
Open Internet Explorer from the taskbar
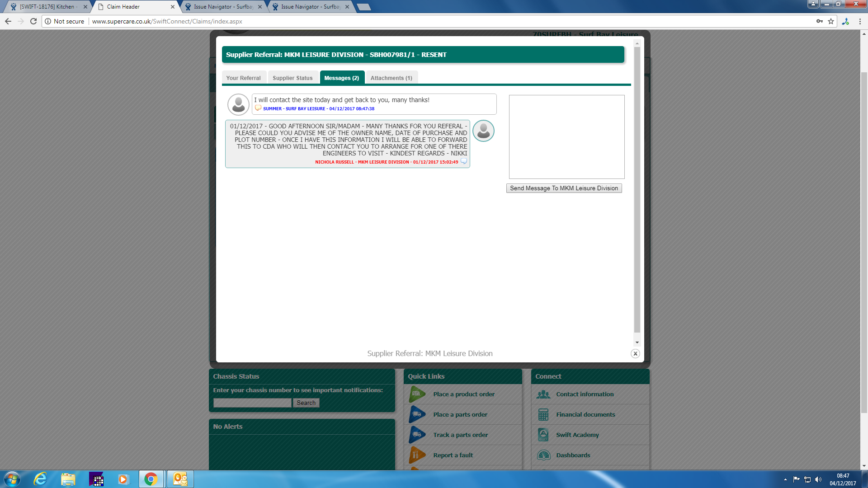pos(41,479)
